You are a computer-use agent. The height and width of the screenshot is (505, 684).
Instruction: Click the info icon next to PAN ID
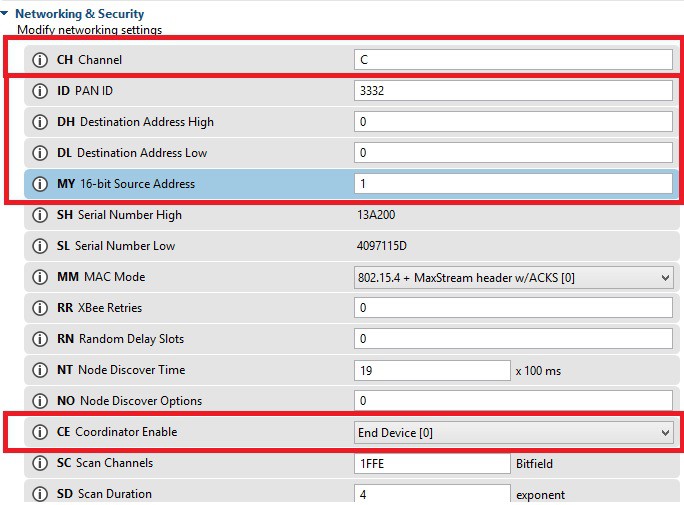[x=40, y=91]
